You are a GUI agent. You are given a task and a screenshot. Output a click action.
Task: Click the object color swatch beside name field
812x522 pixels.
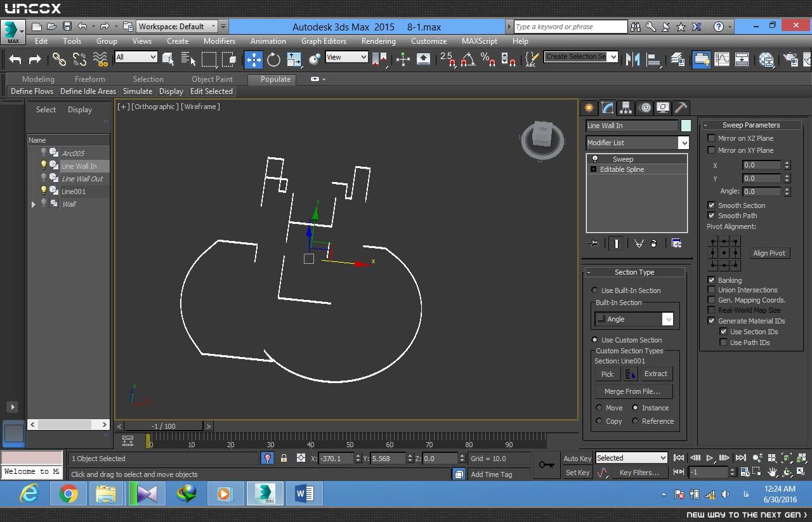(685, 126)
